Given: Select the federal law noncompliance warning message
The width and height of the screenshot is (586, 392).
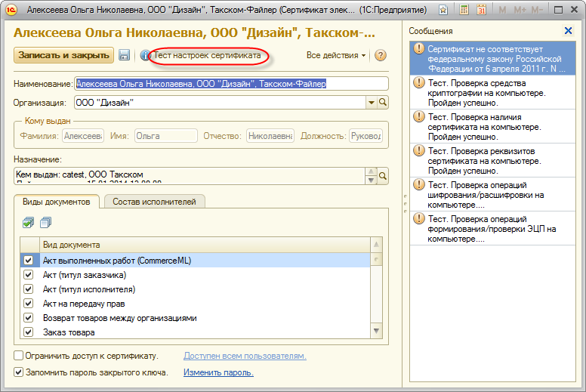Looking at the screenshot, I should [492, 59].
